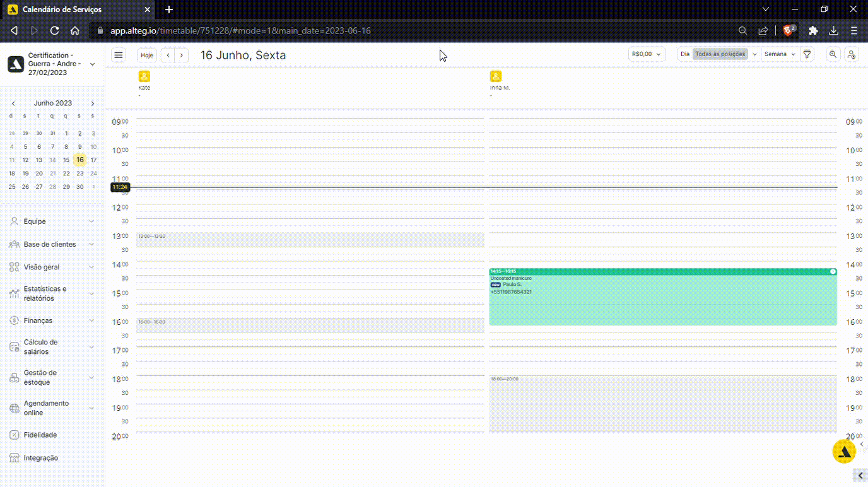Click Kate's 16:00–16:30 blocked slot
Screen dimensions: 868x487
point(310,326)
